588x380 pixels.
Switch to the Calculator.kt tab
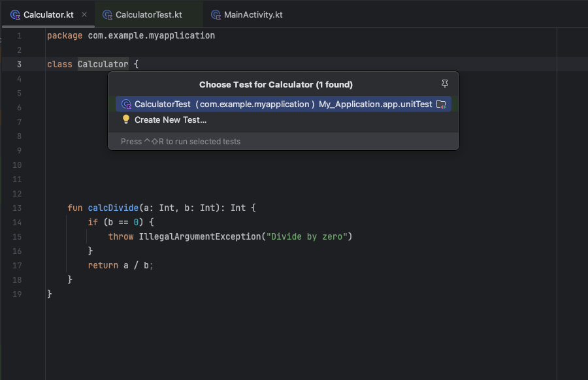[48, 14]
